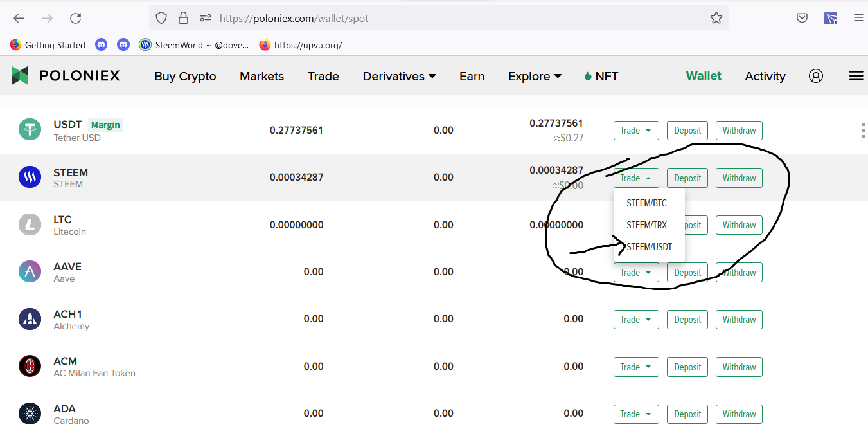This screenshot has width=868, height=429.
Task: Open the NFT section
Action: [x=601, y=76]
